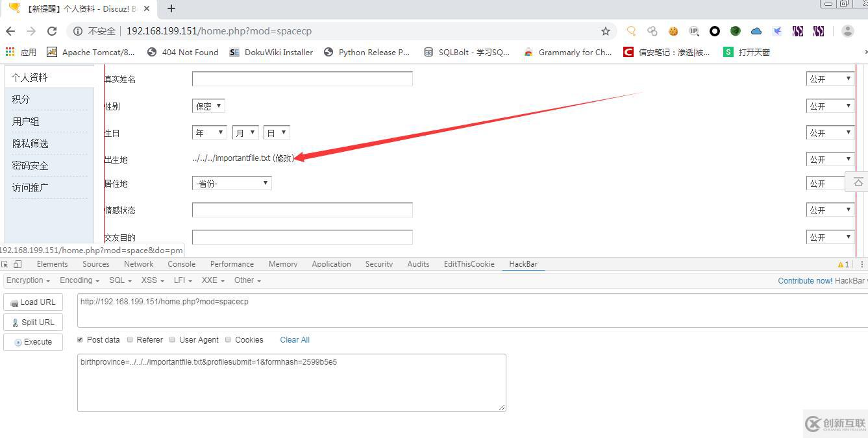Select 密码安全 in sidebar
The image size is (868, 438).
(30, 165)
